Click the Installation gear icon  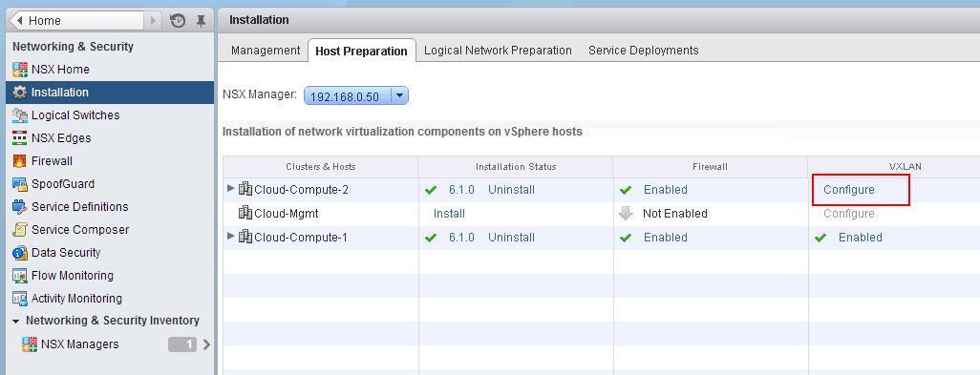point(20,93)
